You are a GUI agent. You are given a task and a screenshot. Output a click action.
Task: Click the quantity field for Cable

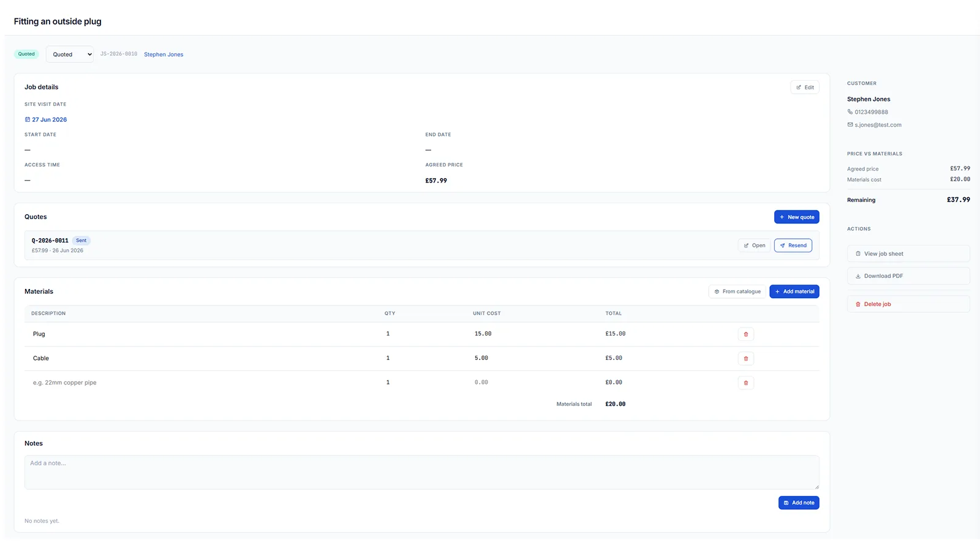[388, 358]
